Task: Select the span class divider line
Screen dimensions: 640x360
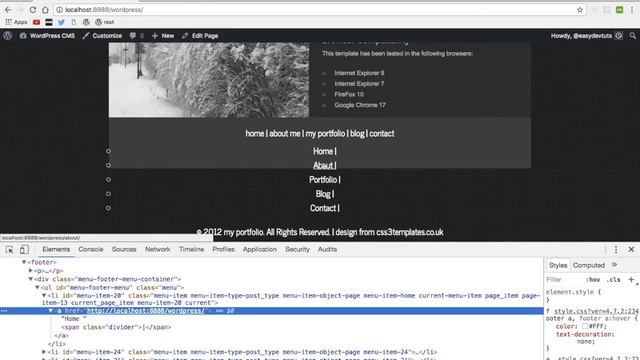Action: (x=116, y=327)
